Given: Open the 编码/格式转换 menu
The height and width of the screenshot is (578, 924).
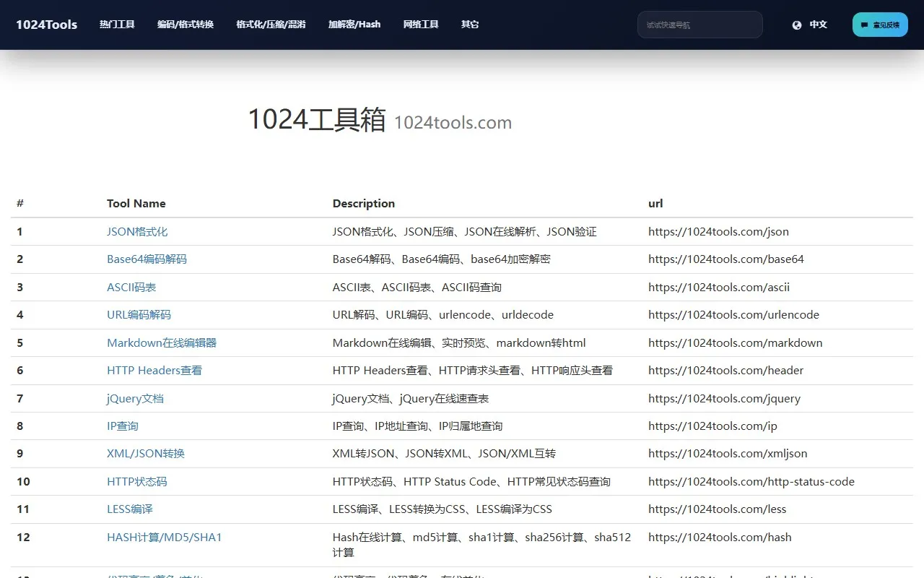Looking at the screenshot, I should pos(186,24).
